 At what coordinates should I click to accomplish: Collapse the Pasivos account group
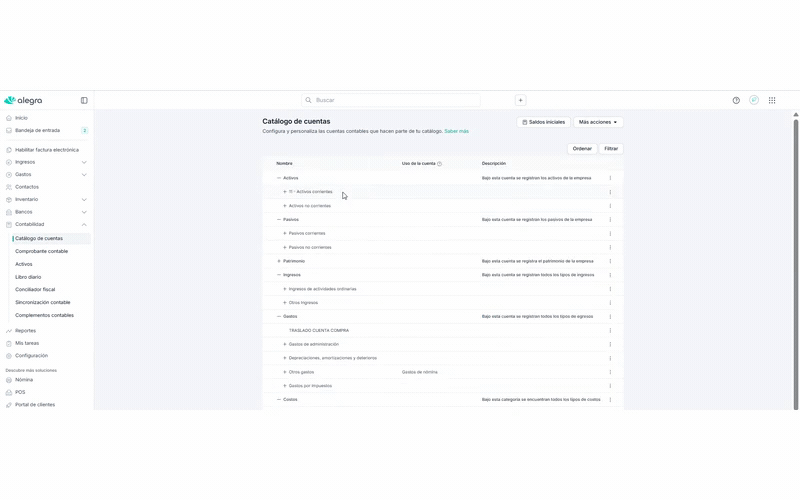[279, 219]
